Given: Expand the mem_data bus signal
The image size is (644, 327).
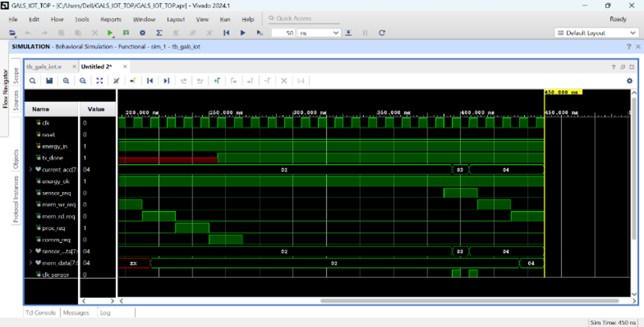Looking at the screenshot, I should click(x=31, y=262).
